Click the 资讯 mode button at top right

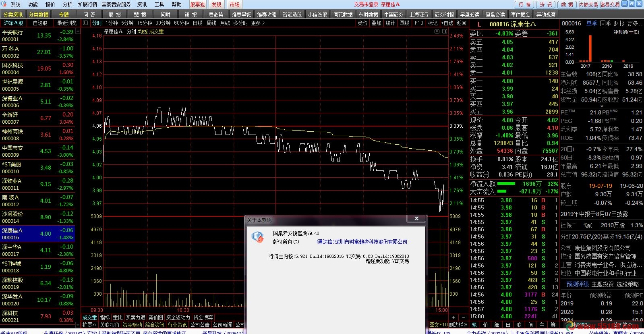coord(546,4)
